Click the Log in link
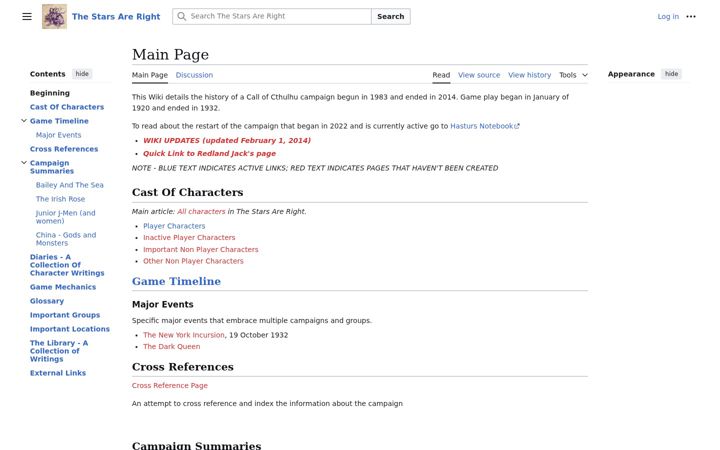 (x=668, y=17)
